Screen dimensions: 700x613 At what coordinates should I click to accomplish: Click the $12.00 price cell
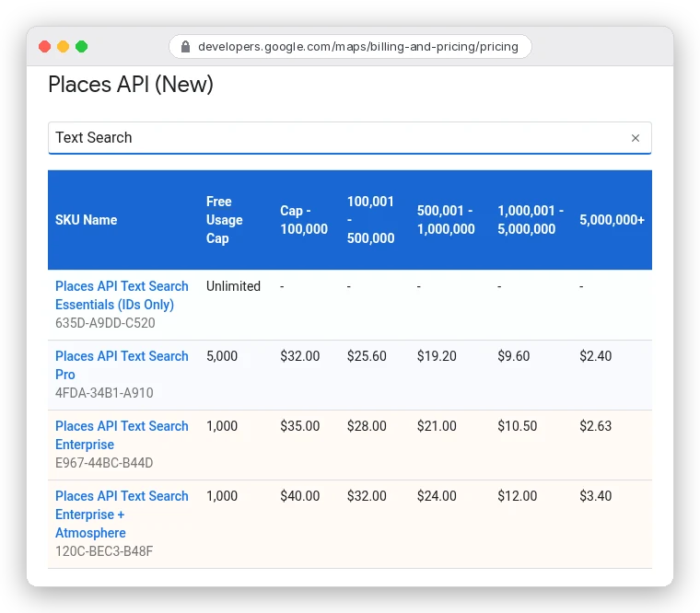pyautogui.click(x=518, y=496)
